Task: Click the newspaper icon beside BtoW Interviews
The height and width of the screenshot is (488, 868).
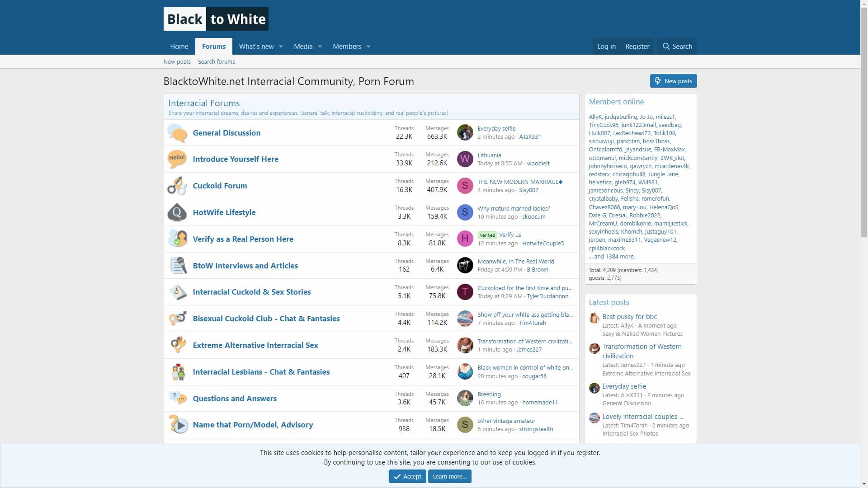Action: click(177, 265)
